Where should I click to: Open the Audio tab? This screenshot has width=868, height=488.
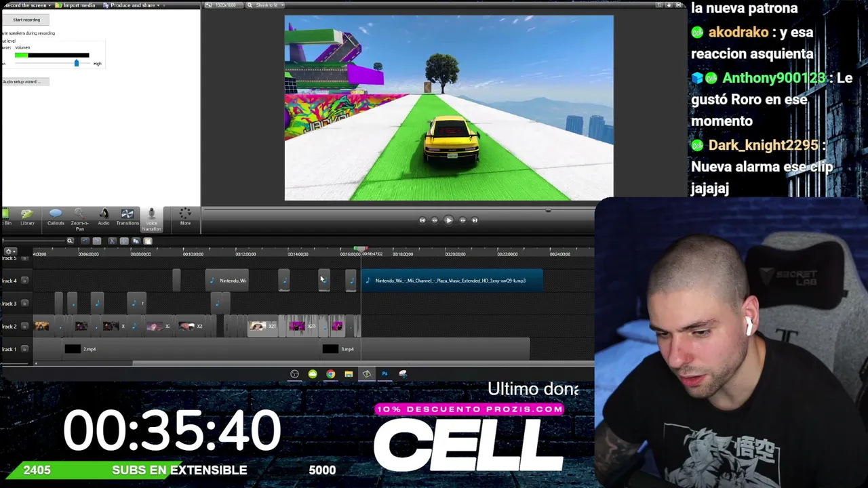[104, 218]
